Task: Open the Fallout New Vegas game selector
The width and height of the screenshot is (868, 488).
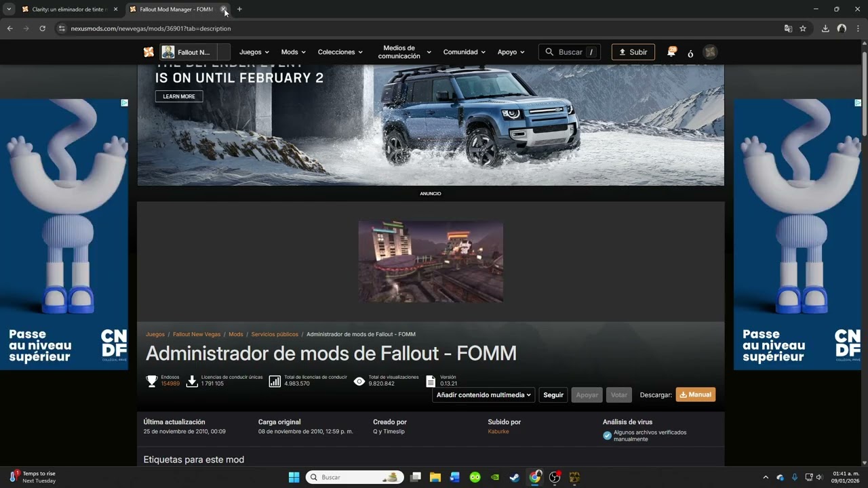Action: pos(195,52)
